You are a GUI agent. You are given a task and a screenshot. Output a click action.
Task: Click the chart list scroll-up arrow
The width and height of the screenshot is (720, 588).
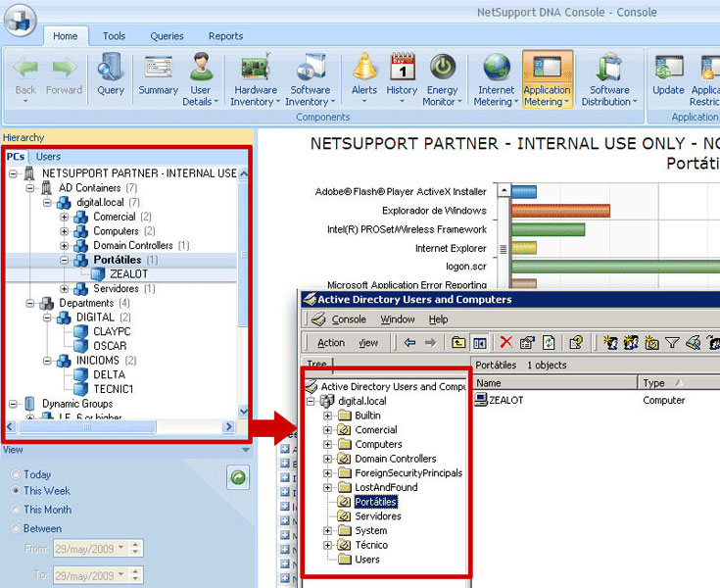pos(504,190)
